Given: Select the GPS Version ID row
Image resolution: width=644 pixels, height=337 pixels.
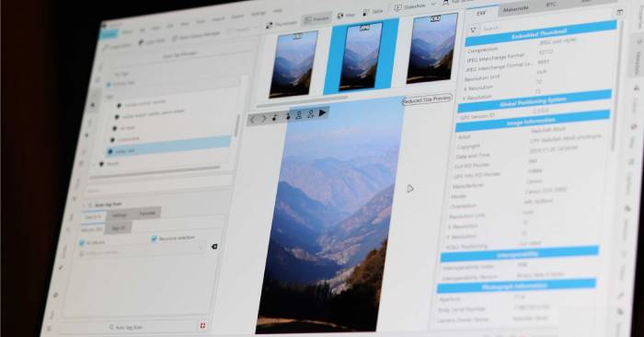Looking at the screenshot, I should pos(534,113).
